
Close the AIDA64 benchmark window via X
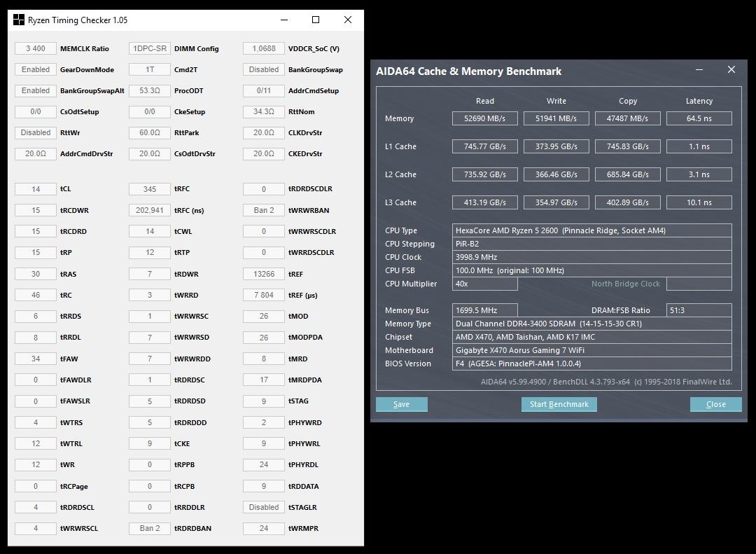[731, 70]
